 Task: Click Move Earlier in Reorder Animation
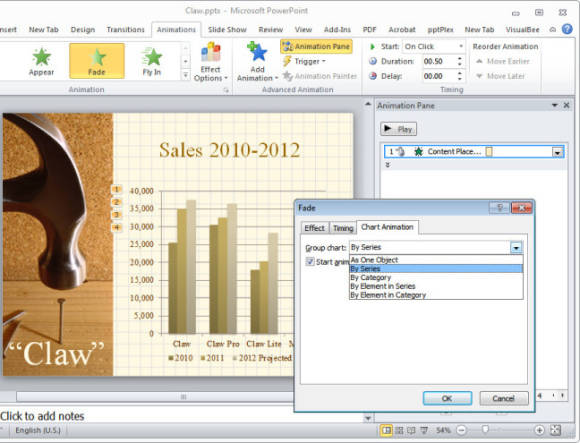[503, 61]
